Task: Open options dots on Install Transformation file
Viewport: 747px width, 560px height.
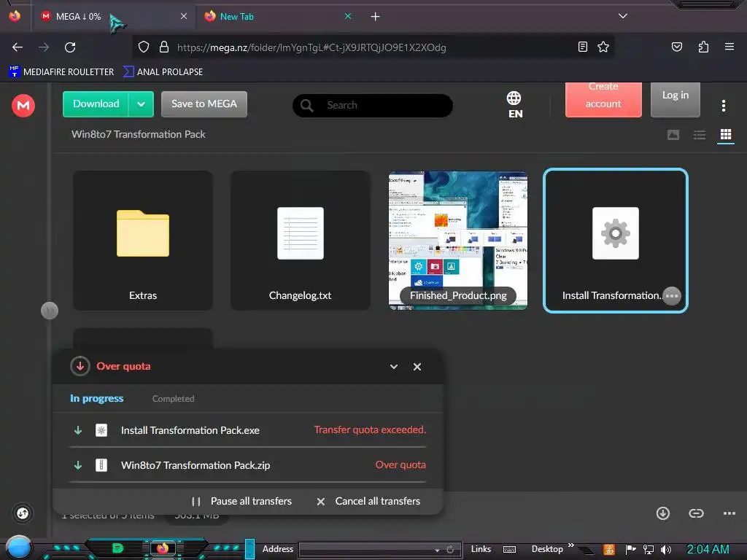Action: [x=672, y=296]
